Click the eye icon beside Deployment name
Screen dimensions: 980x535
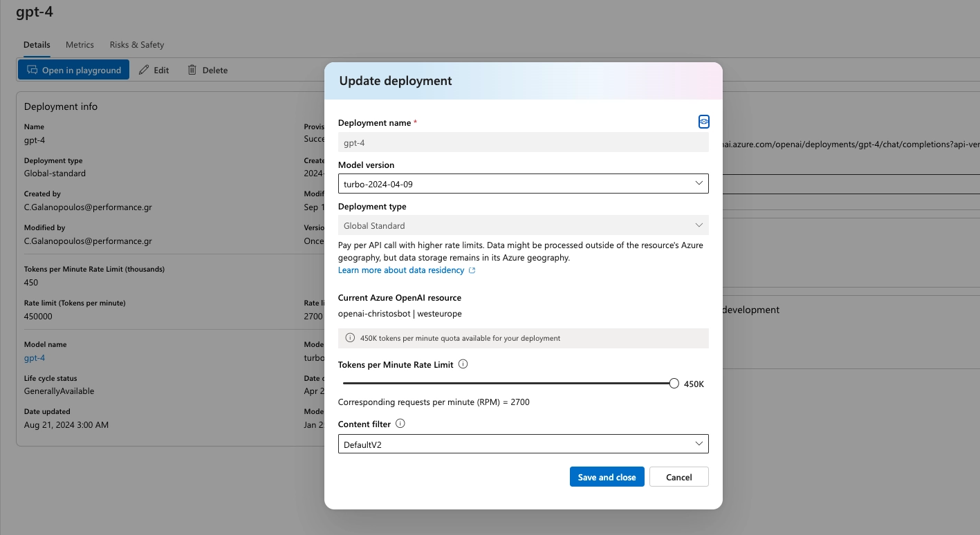pyautogui.click(x=703, y=122)
